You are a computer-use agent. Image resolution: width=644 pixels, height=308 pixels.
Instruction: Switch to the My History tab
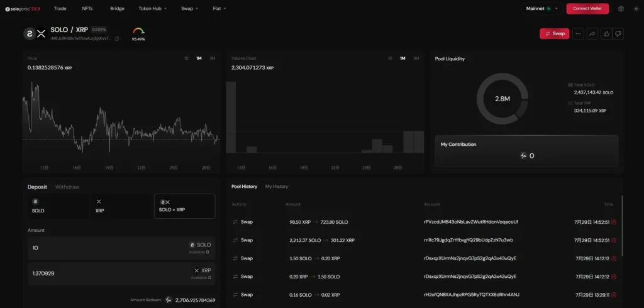pos(277,187)
